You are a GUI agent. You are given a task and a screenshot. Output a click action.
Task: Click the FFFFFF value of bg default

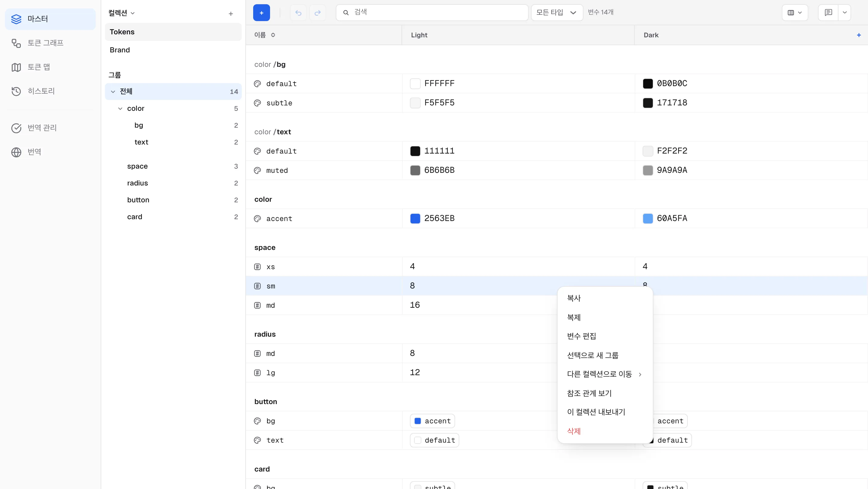439,83
